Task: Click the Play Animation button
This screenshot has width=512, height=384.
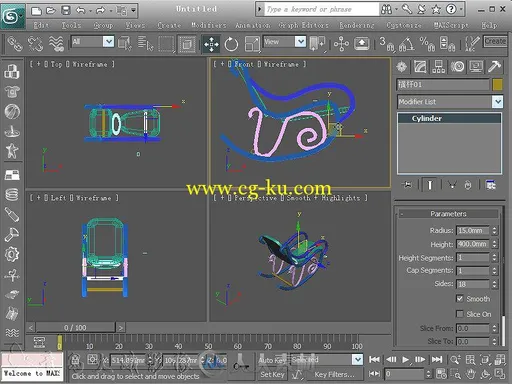Action: [405, 360]
